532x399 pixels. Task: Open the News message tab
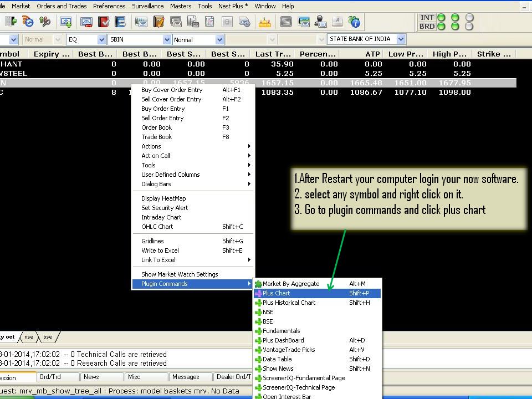coord(102,377)
